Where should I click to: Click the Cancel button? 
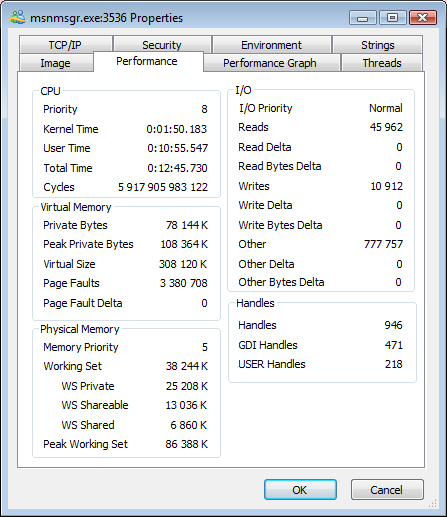387,490
